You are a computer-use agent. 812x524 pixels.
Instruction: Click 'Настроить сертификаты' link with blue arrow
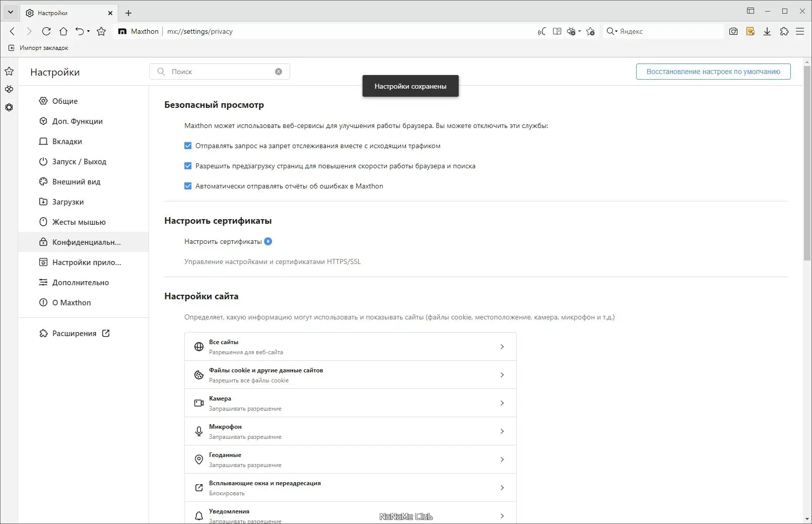[x=228, y=241]
